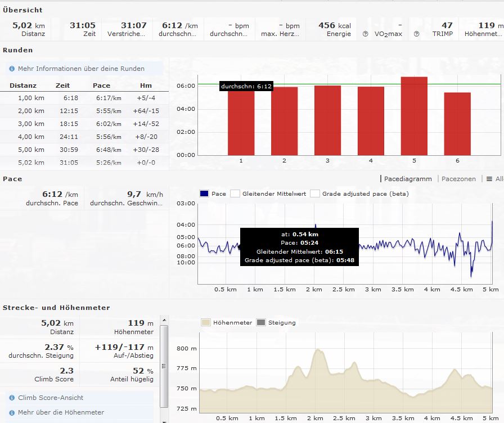
Task: Toggle the Höhenmeter series in elevation legend
Action: click(206, 322)
